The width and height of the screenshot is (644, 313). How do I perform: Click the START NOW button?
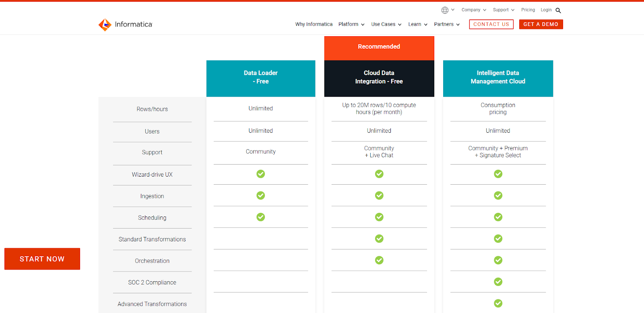point(42,259)
